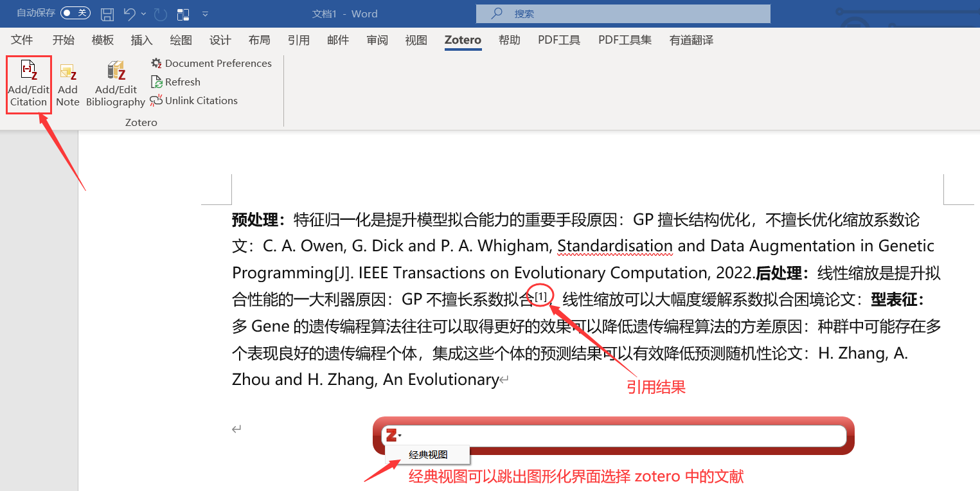Open the 文件 tab
This screenshot has height=491, width=980.
coord(22,40)
